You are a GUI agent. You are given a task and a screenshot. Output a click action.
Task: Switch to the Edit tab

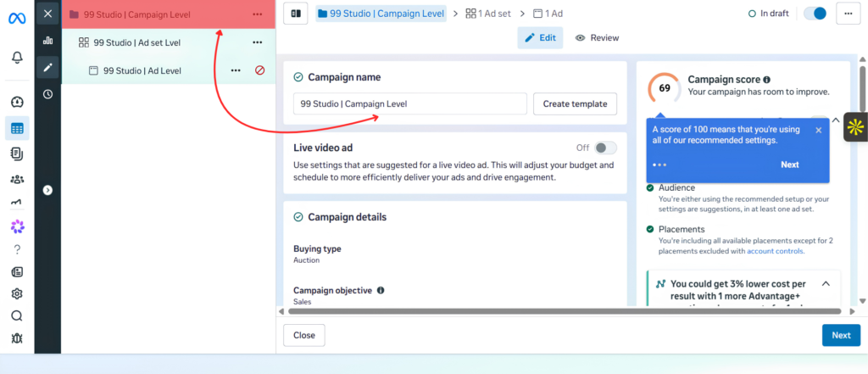click(x=540, y=37)
